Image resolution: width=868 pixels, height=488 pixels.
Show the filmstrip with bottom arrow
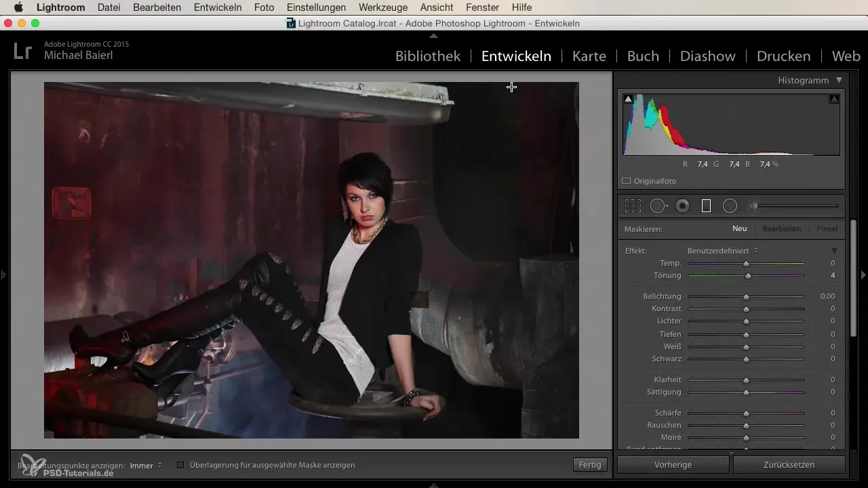434,485
